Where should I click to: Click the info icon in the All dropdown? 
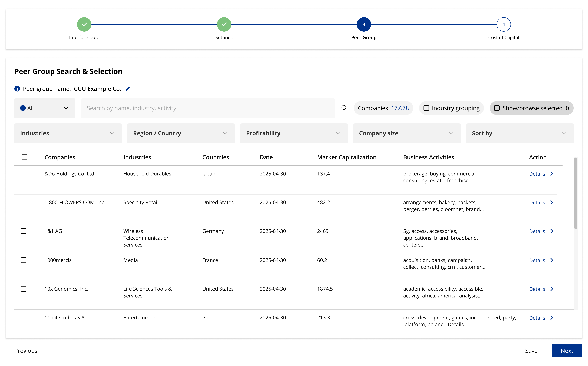tap(23, 108)
